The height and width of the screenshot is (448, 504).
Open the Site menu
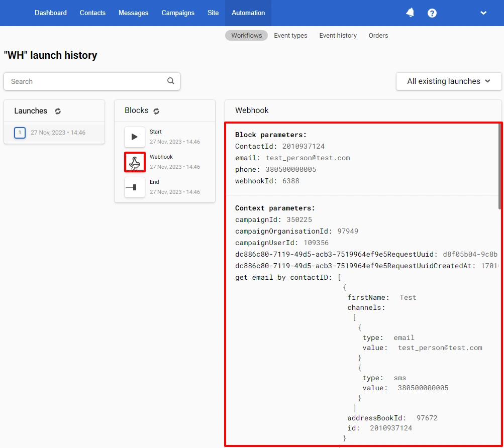click(213, 13)
